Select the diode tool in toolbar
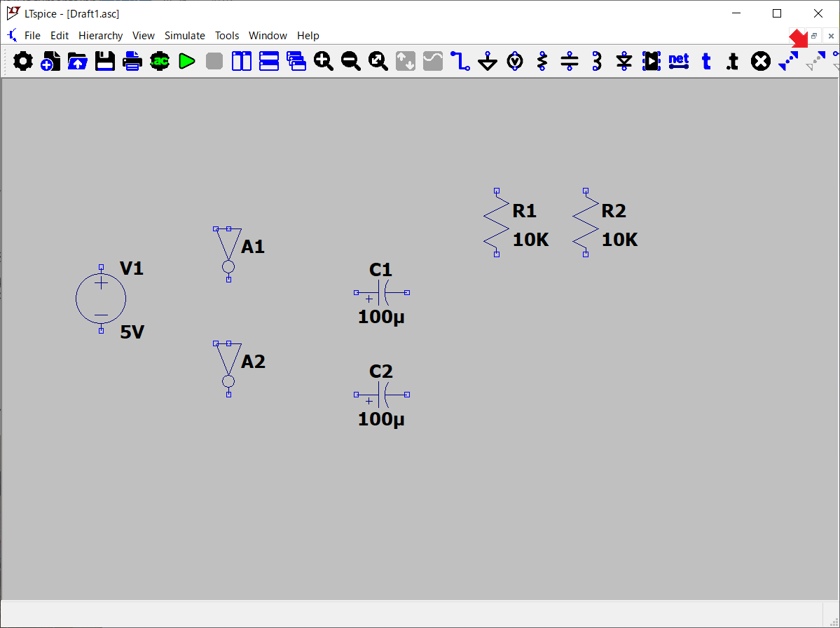 [x=624, y=62]
